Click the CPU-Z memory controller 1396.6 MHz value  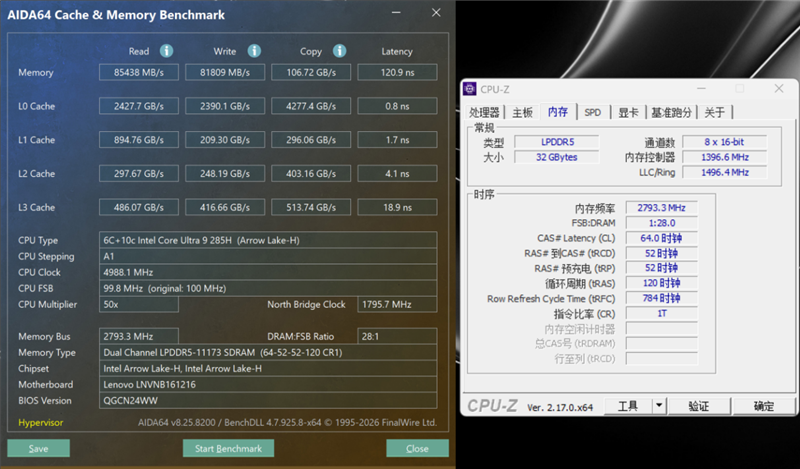[724, 157]
